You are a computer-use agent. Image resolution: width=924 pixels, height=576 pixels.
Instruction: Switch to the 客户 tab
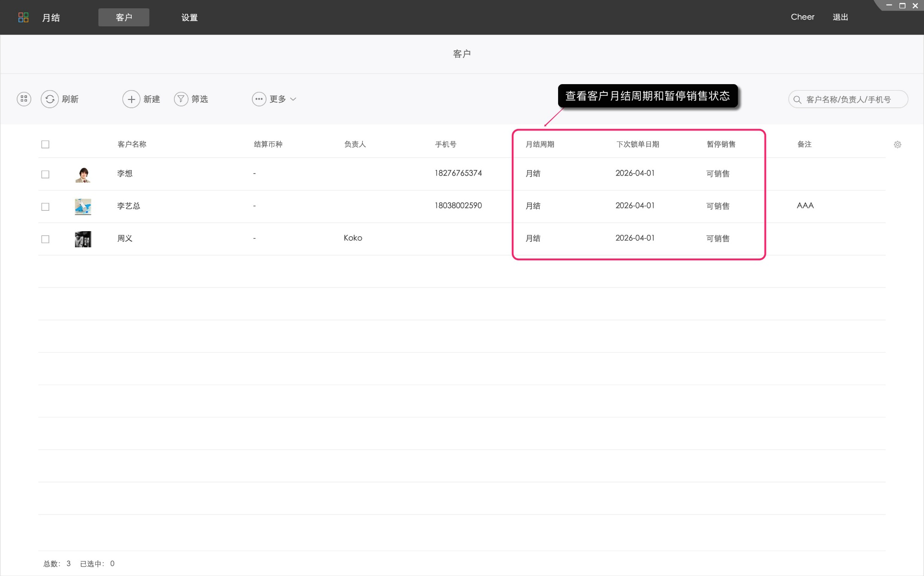tap(124, 18)
